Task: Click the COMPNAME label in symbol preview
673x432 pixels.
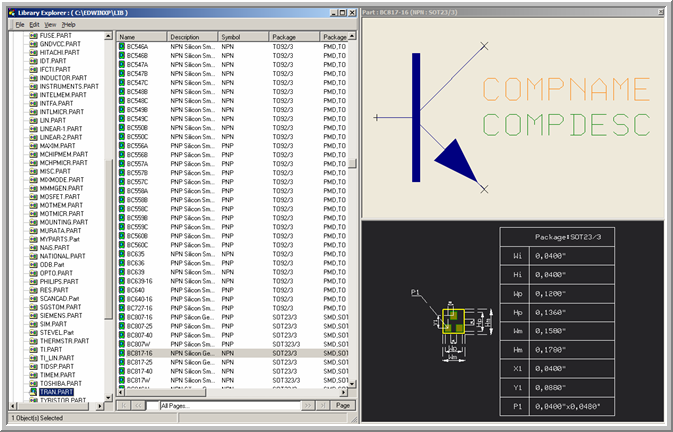Action: (x=567, y=89)
